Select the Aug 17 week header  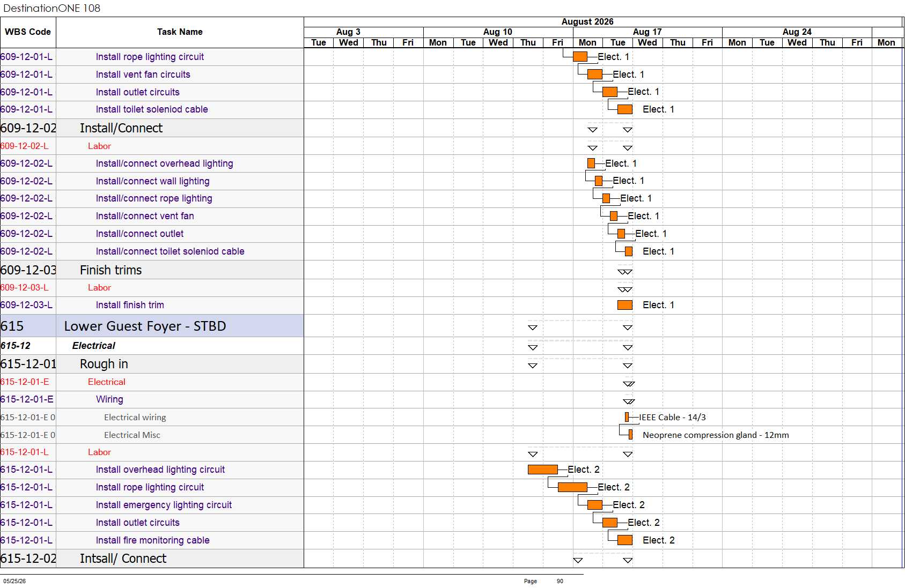pos(648,32)
